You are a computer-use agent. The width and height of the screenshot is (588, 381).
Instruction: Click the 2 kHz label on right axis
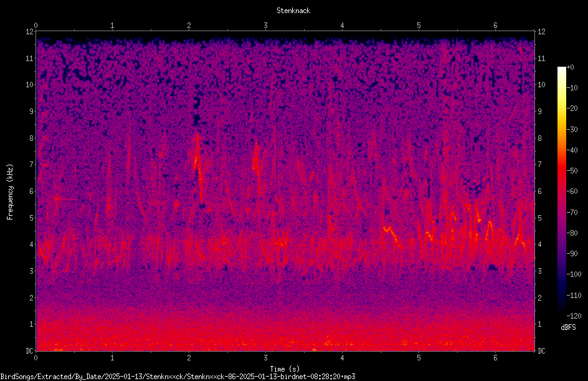pos(539,297)
